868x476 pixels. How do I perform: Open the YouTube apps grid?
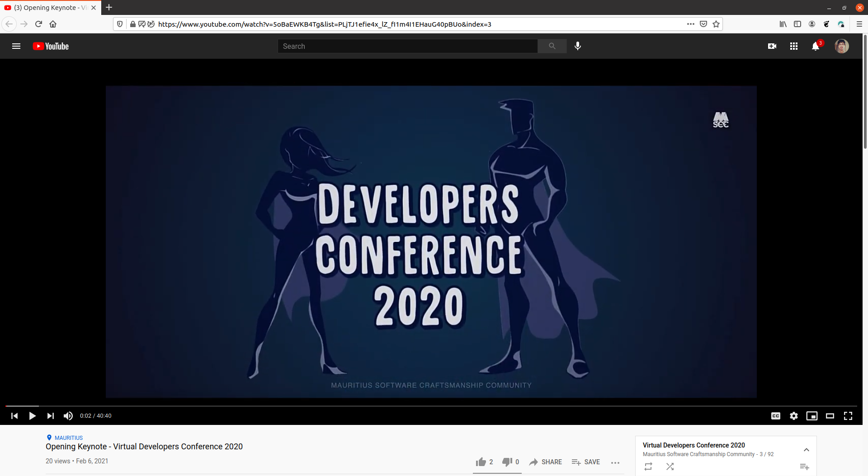(x=794, y=46)
